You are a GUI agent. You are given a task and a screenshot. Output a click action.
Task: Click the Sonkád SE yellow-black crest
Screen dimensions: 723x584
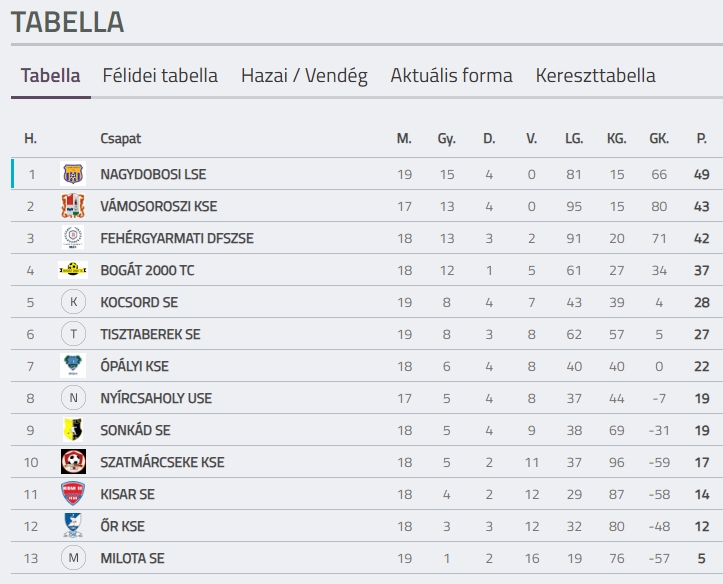coord(73,430)
